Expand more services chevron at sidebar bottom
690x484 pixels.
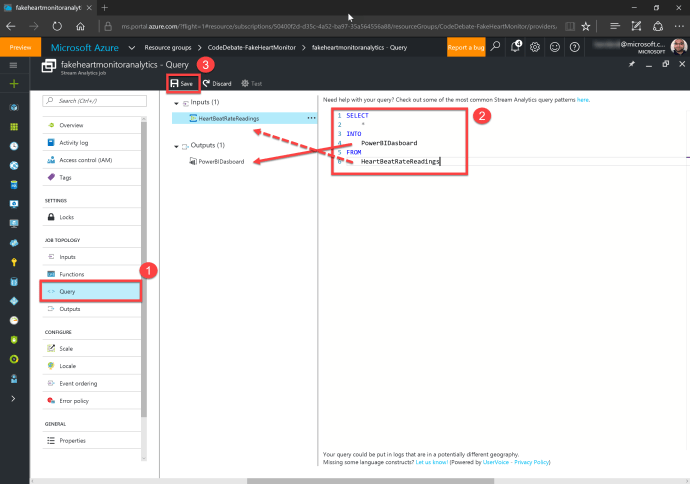click(13, 398)
